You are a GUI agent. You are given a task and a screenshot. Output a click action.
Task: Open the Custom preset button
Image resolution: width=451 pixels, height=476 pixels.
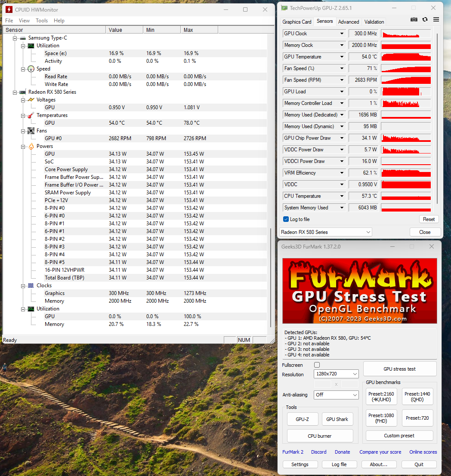399,436
